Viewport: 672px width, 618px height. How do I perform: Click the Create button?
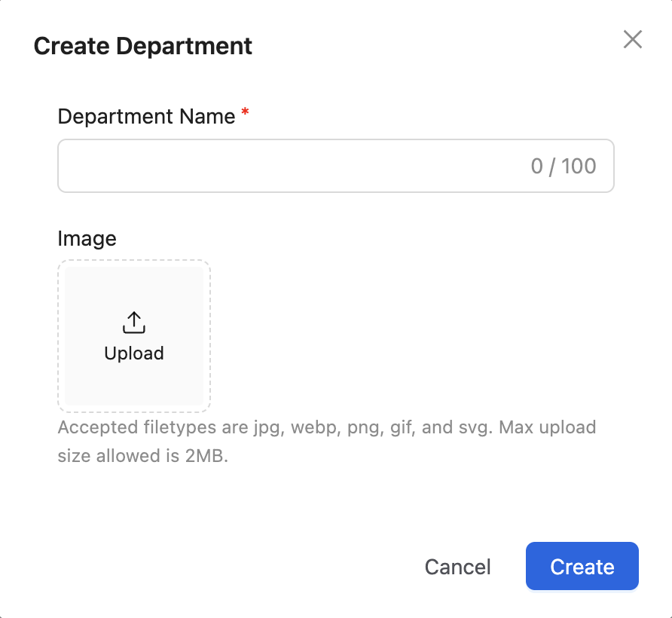point(582,566)
